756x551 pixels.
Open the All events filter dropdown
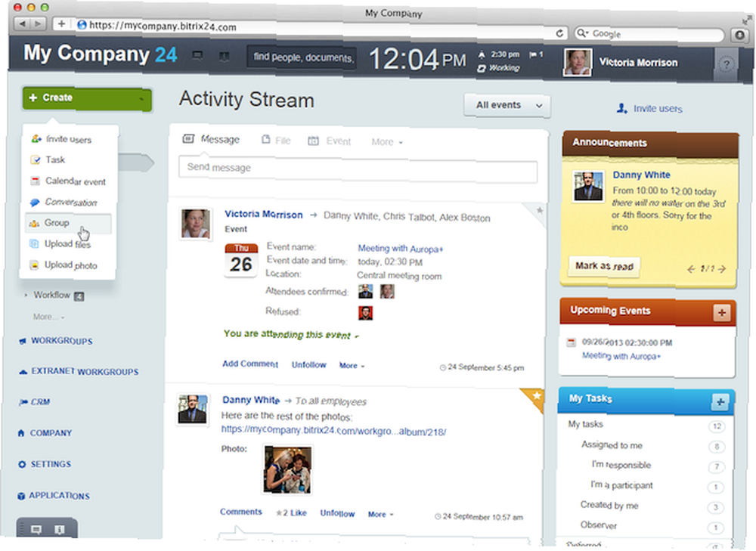507,105
